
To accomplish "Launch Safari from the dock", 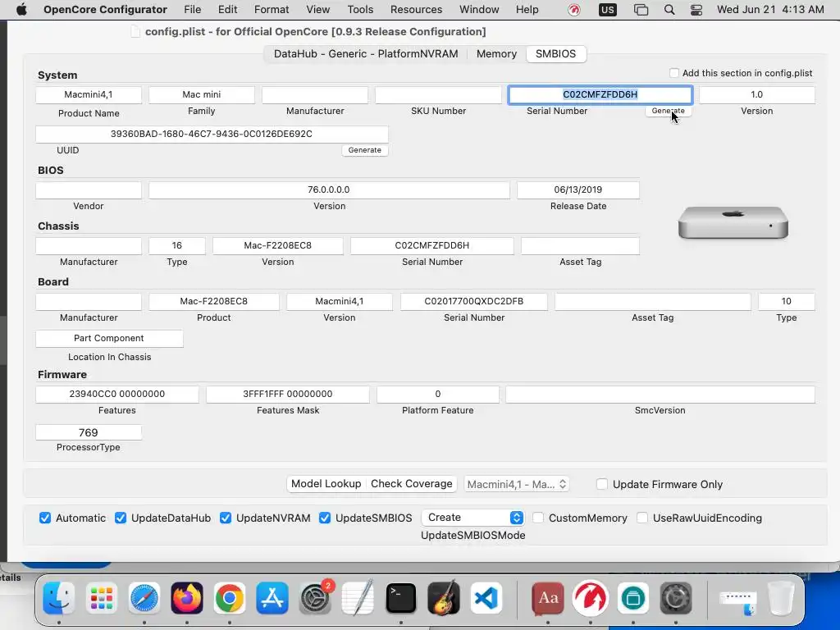I will click(144, 598).
